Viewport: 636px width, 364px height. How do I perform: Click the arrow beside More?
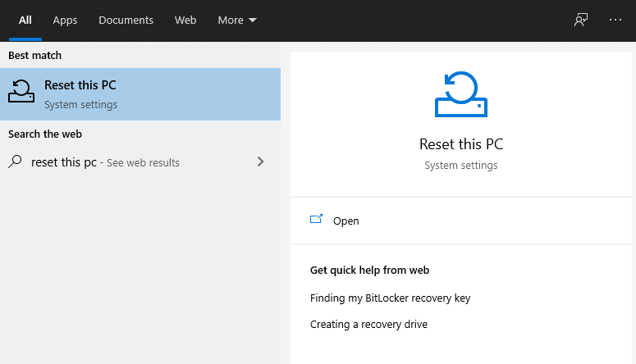252,20
